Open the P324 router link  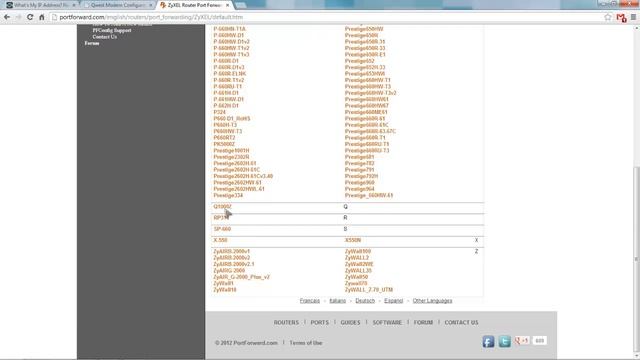click(219, 112)
